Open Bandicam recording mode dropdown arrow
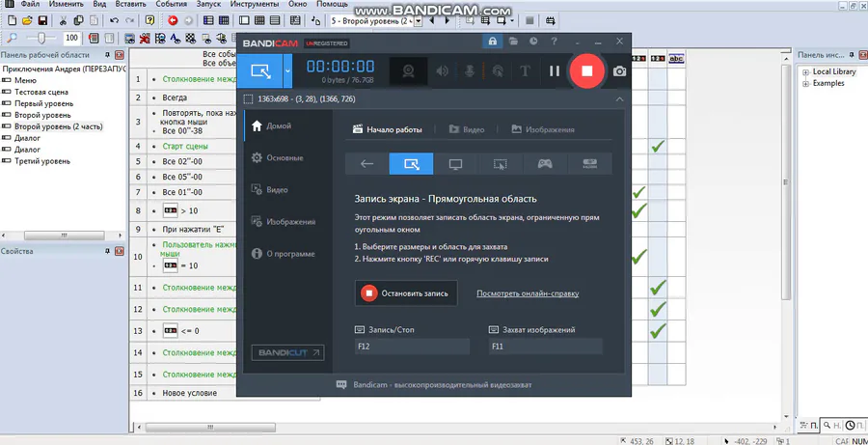This screenshot has width=868, height=445. point(287,70)
